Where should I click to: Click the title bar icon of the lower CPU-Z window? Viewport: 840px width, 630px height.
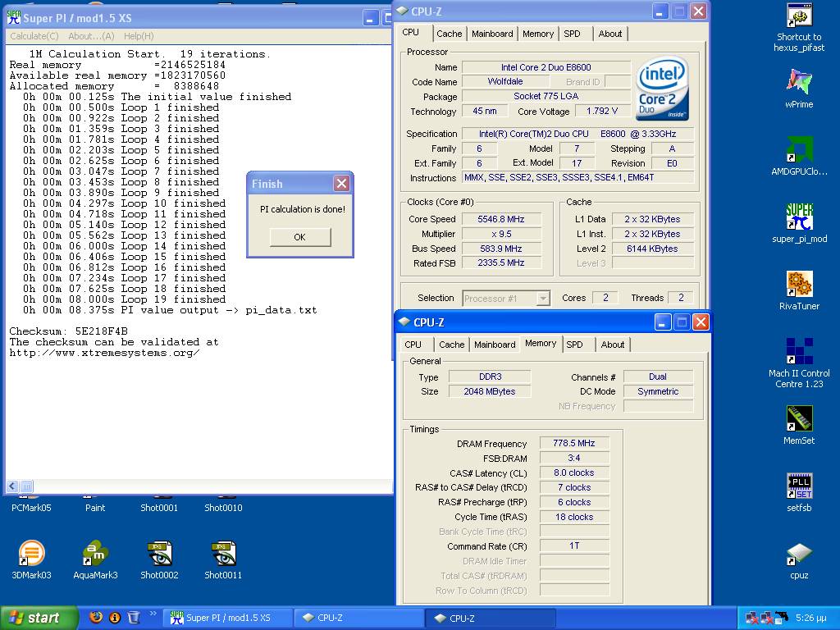tap(404, 322)
